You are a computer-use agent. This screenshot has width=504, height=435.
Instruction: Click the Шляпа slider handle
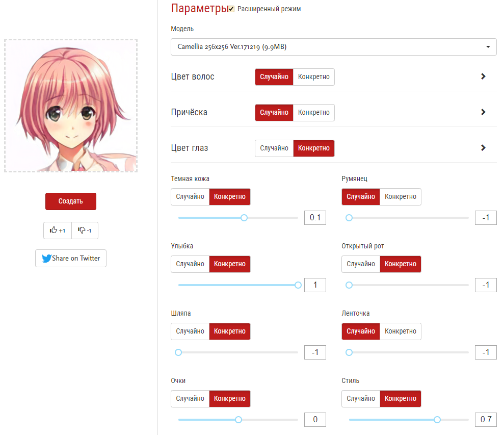[x=178, y=352]
